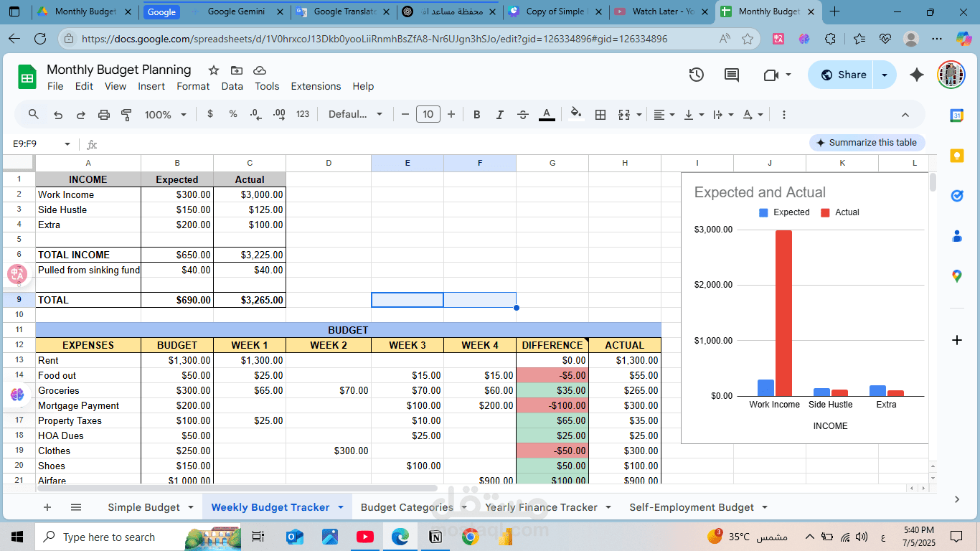The image size is (980, 551).
Task: Open the borders tool
Action: (x=600, y=115)
